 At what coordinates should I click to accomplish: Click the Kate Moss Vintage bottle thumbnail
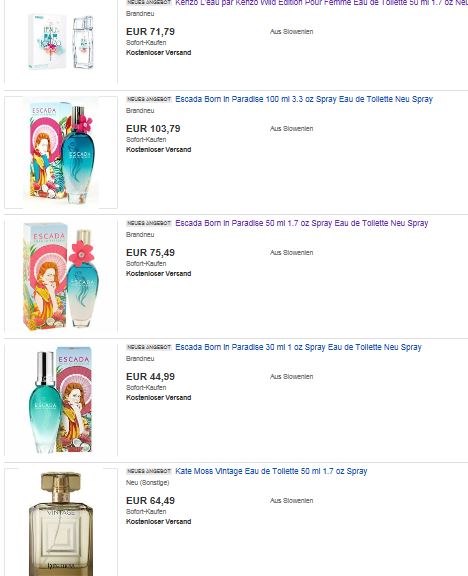pyautogui.click(x=61, y=522)
